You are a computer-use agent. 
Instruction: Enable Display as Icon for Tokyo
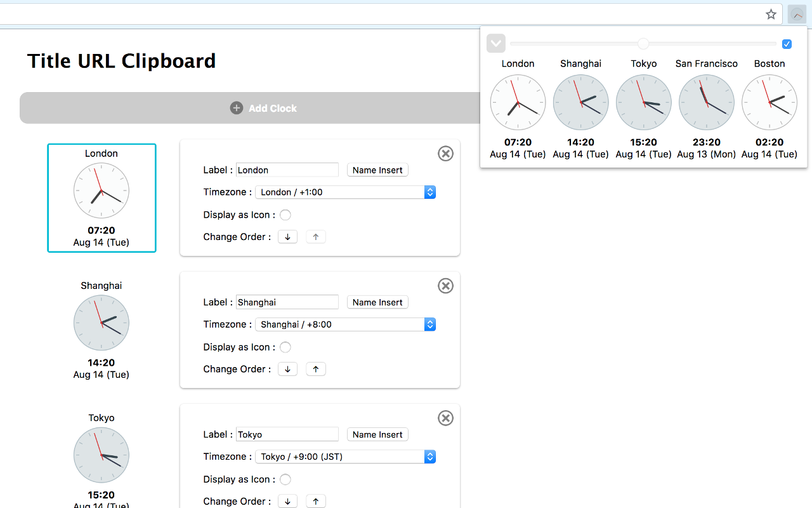[x=285, y=479]
